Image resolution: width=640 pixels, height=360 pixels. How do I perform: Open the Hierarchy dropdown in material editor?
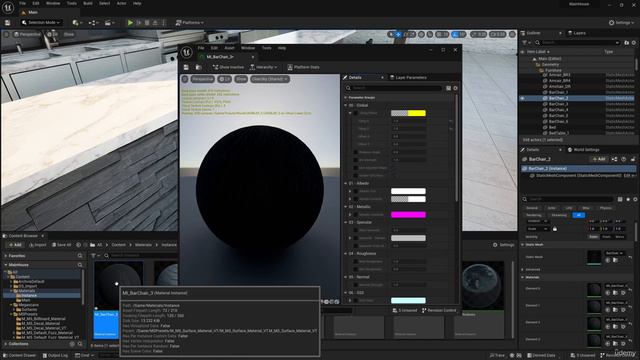(x=264, y=67)
